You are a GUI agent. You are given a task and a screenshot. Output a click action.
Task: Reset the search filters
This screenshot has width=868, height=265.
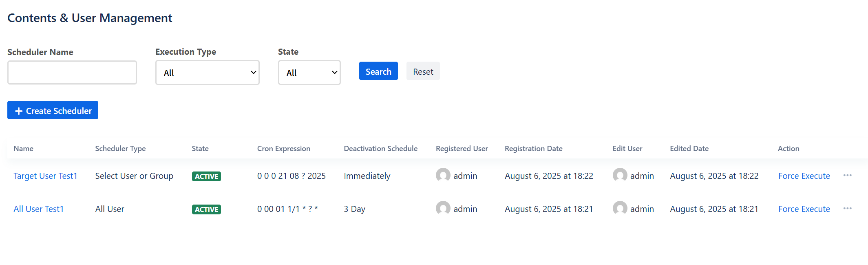pos(423,71)
